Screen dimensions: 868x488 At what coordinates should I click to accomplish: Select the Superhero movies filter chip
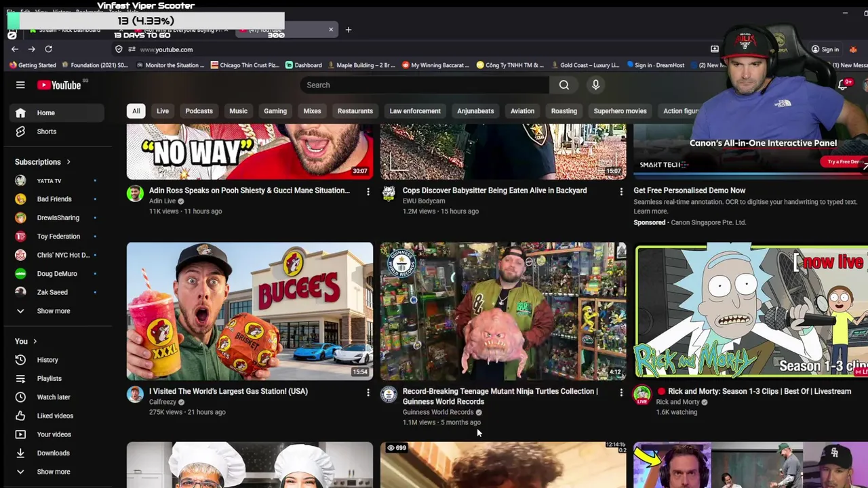[x=620, y=111]
